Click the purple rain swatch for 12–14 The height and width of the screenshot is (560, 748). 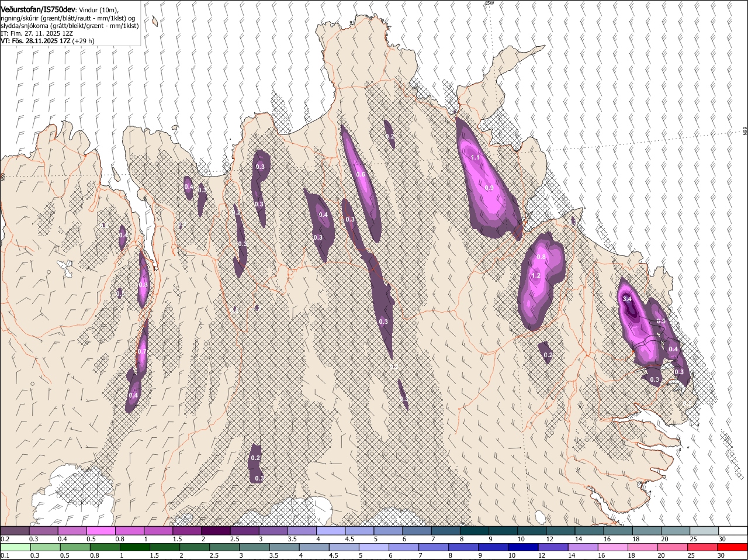[x=553, y=547]
